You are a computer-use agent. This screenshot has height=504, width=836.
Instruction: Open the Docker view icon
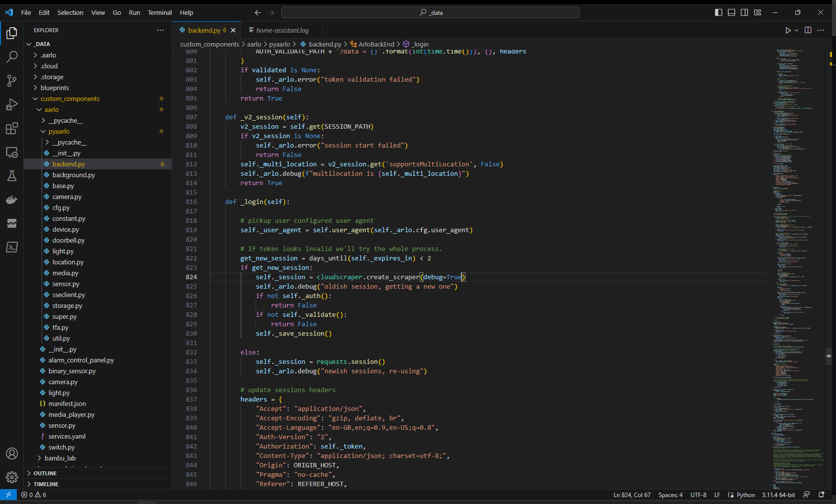click(12, 200)
